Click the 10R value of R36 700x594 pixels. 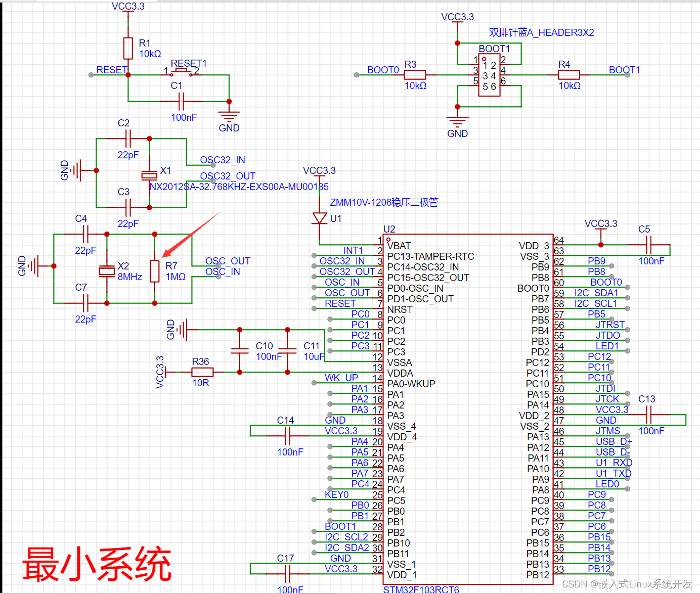click(x=200, y=383)
